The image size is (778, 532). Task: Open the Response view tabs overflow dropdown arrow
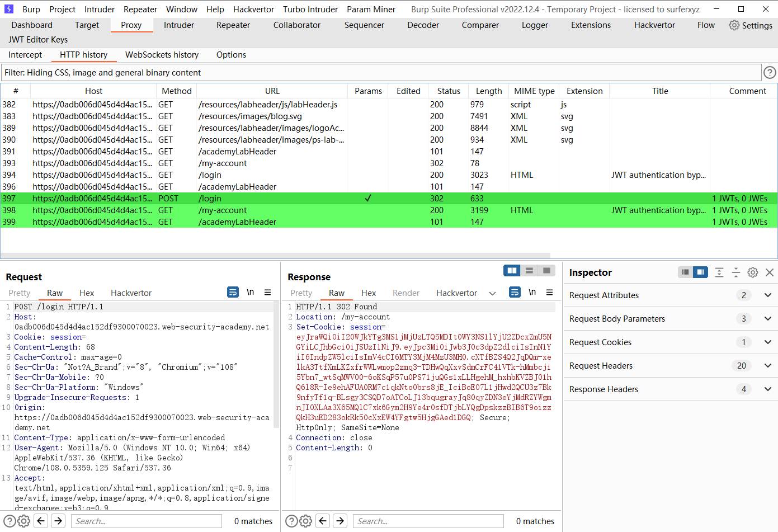pyautogui.click(x=492, y=293)
